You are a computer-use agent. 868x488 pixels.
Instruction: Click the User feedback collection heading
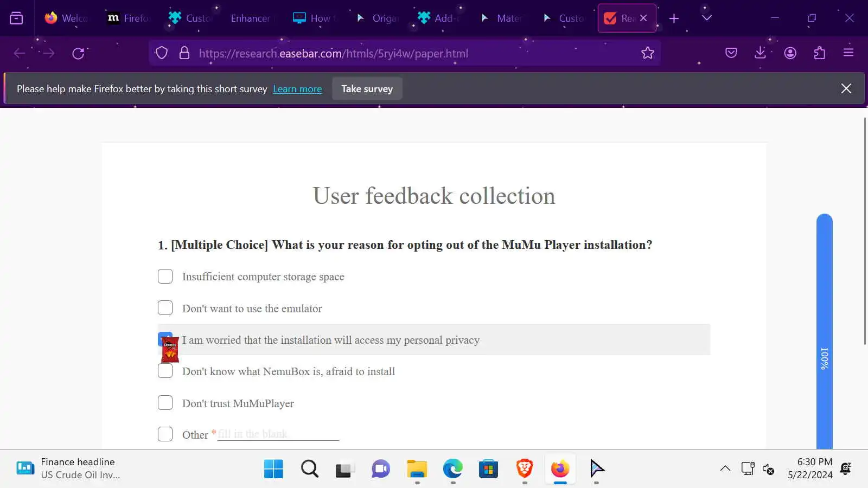pyautogui.click(x=434, y=196)
